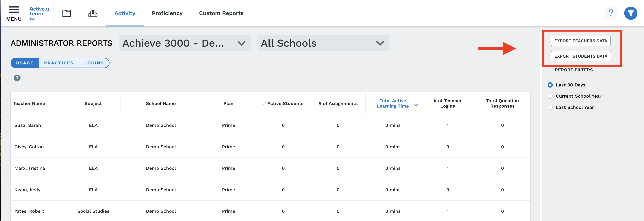
Task: Sort by Plan column header
Action: [228, 104]
